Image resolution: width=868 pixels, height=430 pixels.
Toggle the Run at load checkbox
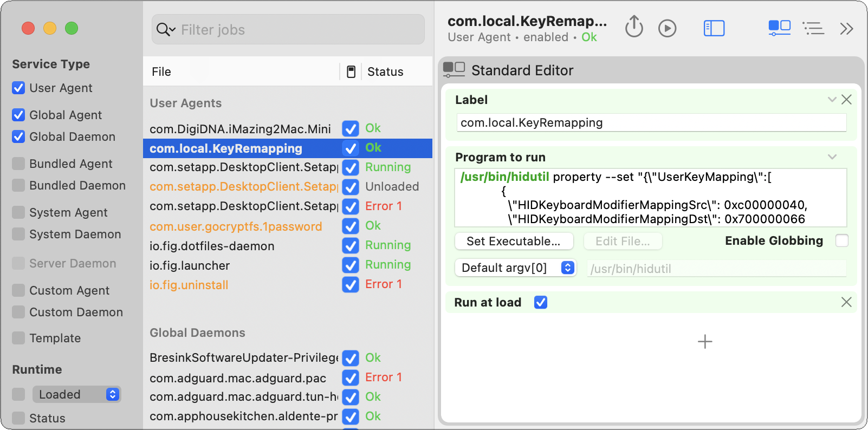point(540,302)
